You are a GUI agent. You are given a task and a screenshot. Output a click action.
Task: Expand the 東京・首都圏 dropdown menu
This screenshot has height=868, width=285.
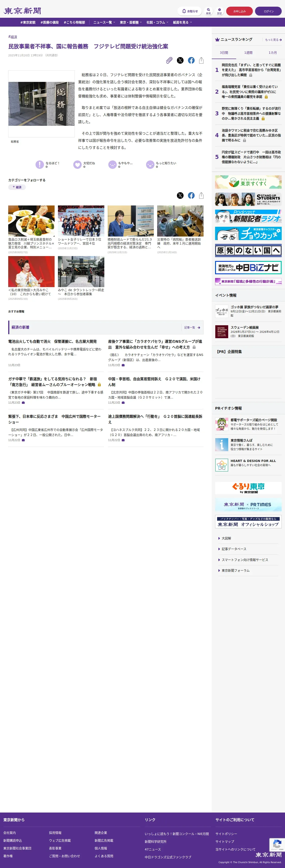point(131,22)
